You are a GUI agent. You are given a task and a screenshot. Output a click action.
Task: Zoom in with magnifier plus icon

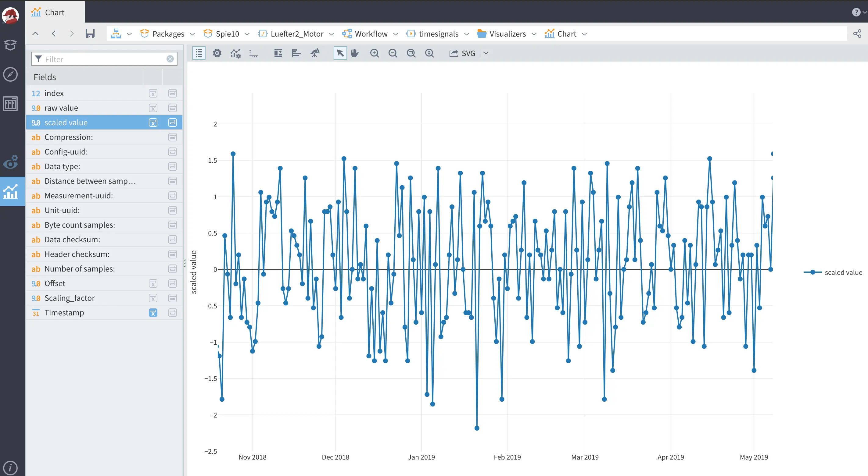point(374,53)
